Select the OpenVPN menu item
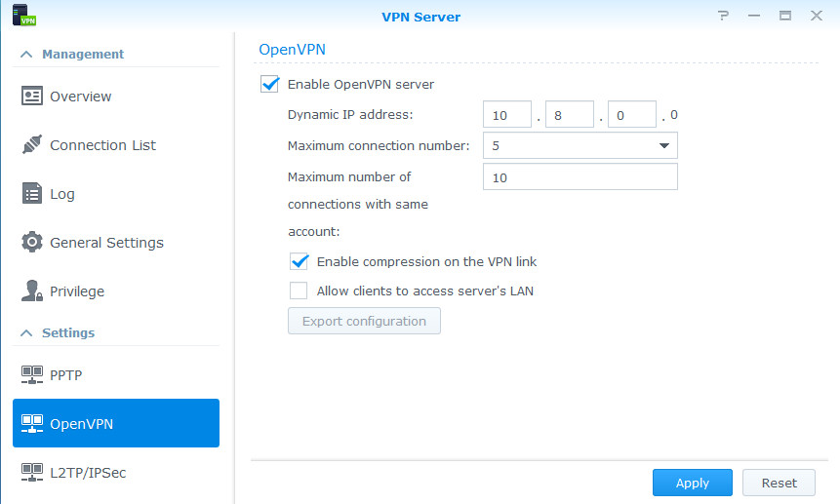 [x=116, y=423]
